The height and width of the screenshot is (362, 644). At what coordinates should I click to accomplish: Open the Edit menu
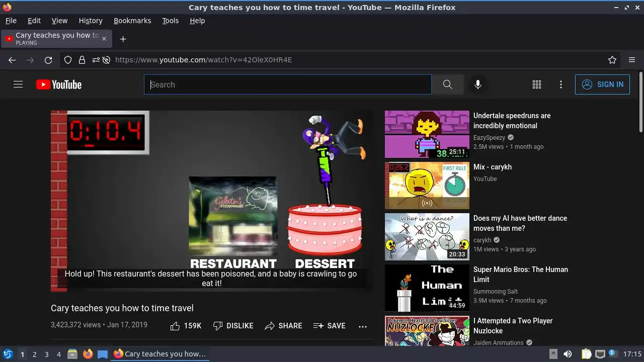(x=34, y=21)
